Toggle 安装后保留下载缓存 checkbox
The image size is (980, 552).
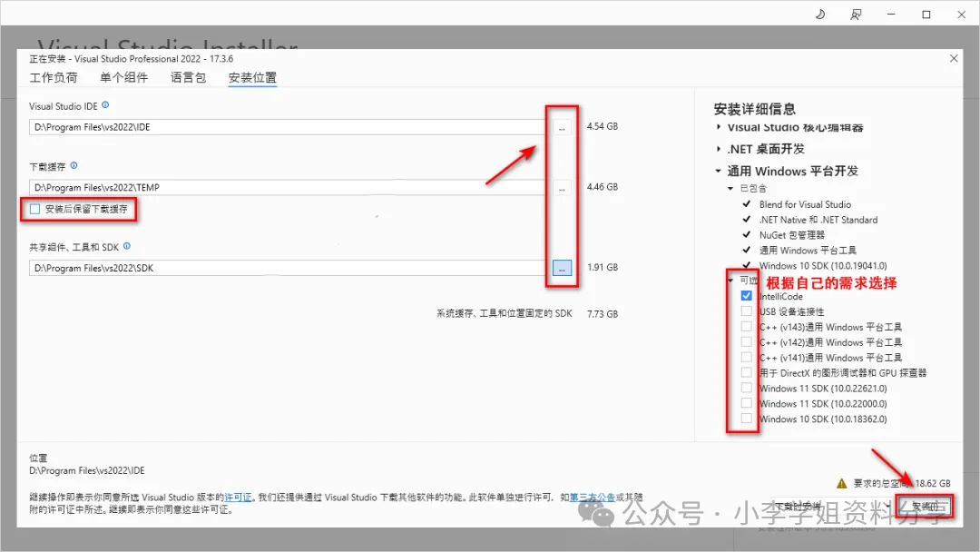[35, 209]
